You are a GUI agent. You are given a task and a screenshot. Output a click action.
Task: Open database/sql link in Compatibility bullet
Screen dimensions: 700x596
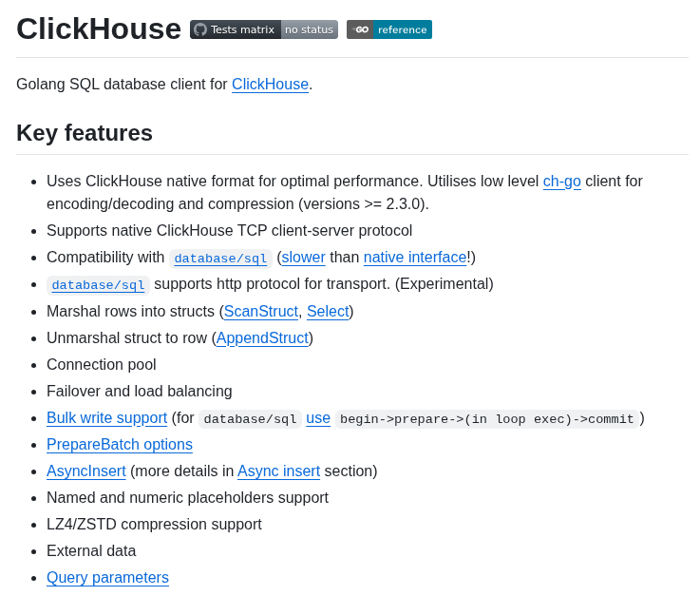pyautogui.click(x=220, y=259)
